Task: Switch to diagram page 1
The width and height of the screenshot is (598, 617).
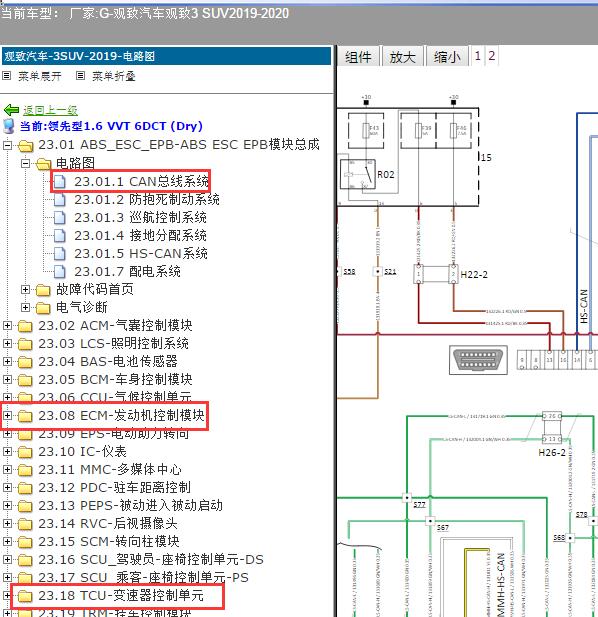Action: point(478,56)
